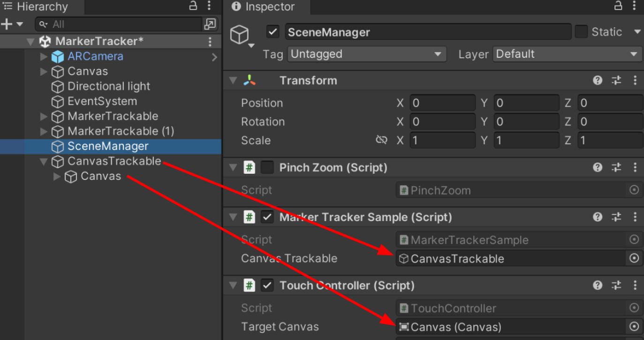Pick an object for the Target Canvas field
Viewport: 644px width, 340px height.
click(x=635, y=326)
